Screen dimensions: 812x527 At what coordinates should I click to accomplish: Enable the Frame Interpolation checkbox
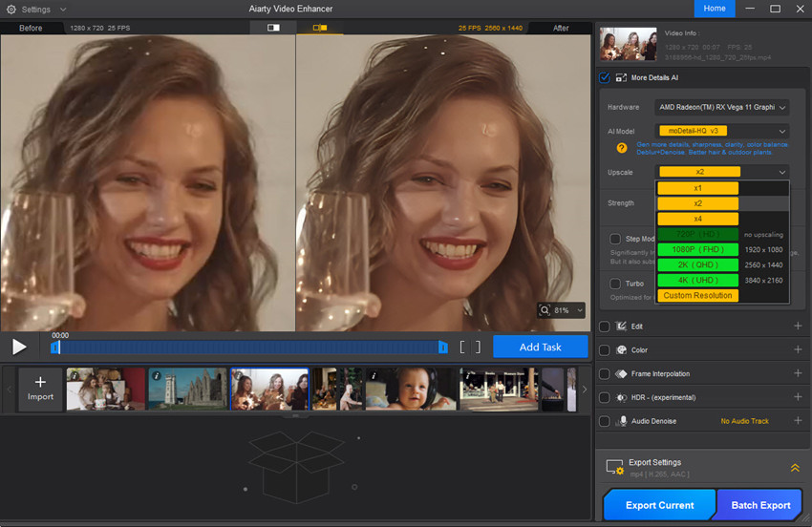(x=605, y=373)
